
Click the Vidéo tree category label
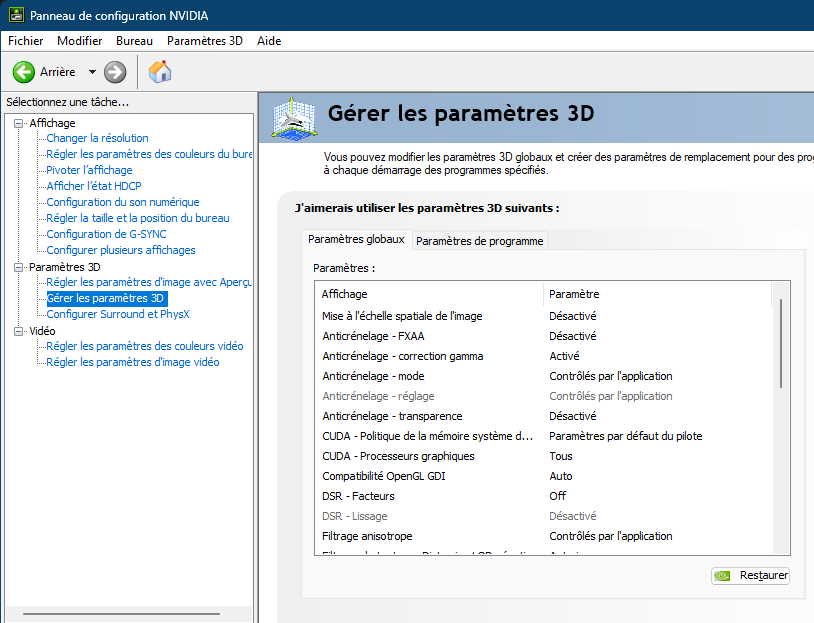[x=42, y=331]
